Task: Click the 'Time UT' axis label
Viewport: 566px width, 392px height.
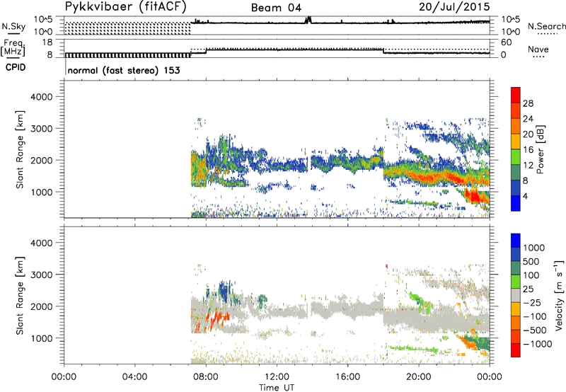Action: 277,388
